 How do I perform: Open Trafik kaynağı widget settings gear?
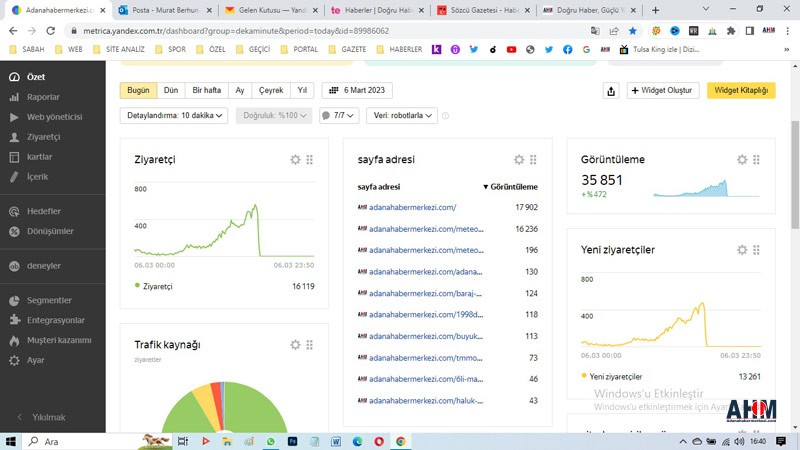[295, 345]
